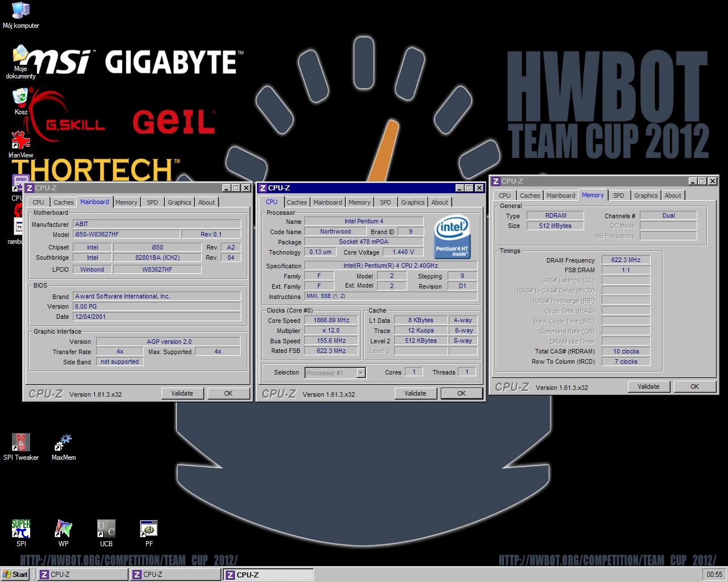Open Caches tab in the middle CPU window
728x582 pixels.
pyautogui.click(x=297, y=202)
